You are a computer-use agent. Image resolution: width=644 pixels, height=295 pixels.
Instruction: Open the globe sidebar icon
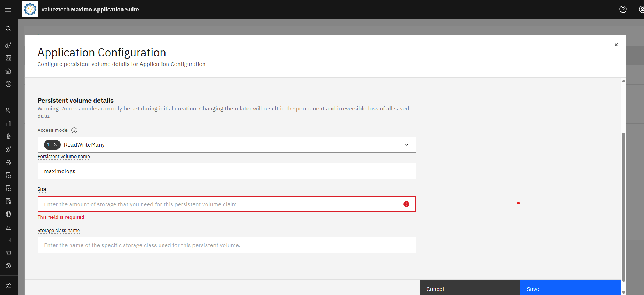click(x=8, y=214)
